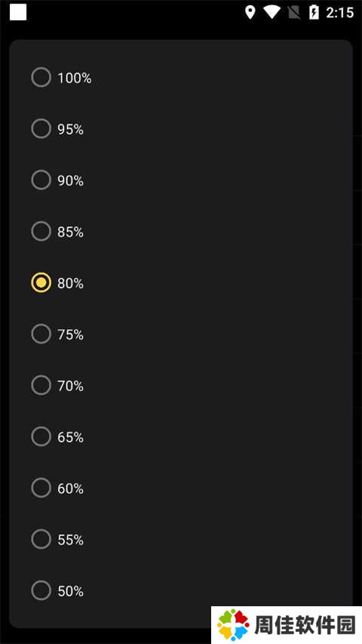This screenshot has width=362, height=644.
Task: Select the 50% radio button
Action: [x=41, y=590]
